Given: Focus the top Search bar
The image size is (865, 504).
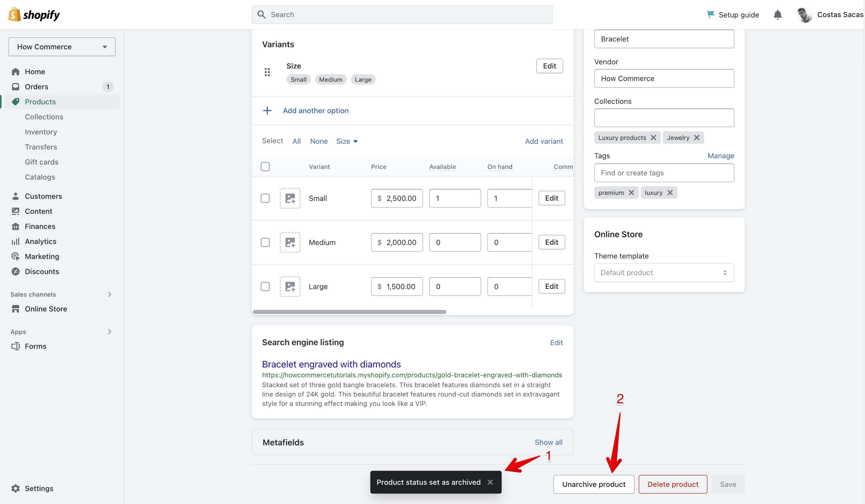Looking at the screenshot, I should click(402, 14).
